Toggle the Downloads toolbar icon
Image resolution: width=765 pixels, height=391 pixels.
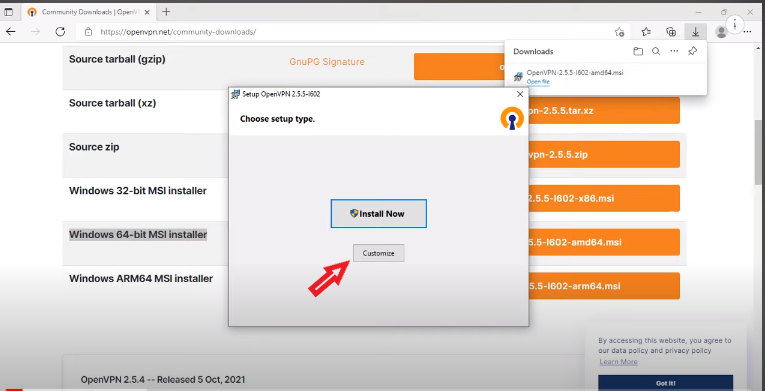695,32
